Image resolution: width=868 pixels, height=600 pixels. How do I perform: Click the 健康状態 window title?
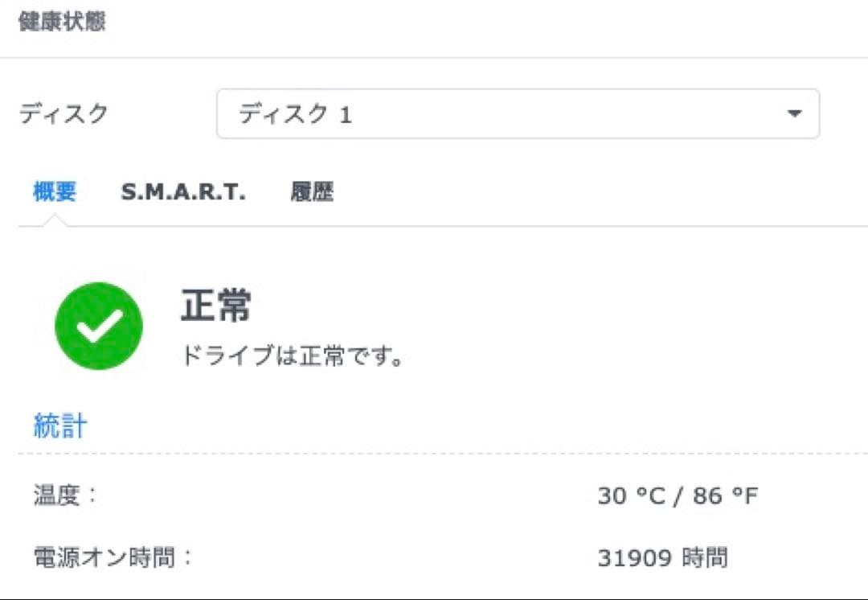pyautogui.click(x=61, y=22)
